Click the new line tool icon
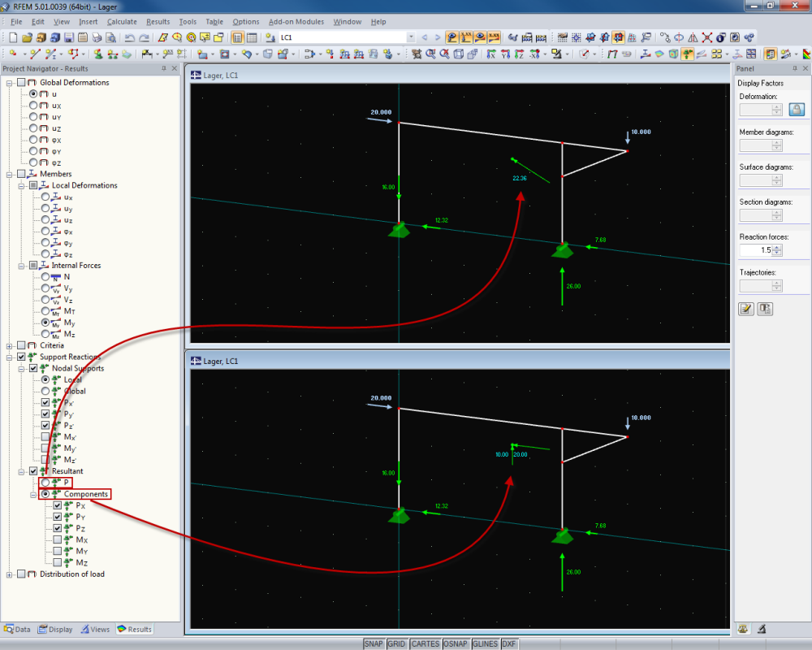Screen dimensions: 812x650 coord(35,54)
